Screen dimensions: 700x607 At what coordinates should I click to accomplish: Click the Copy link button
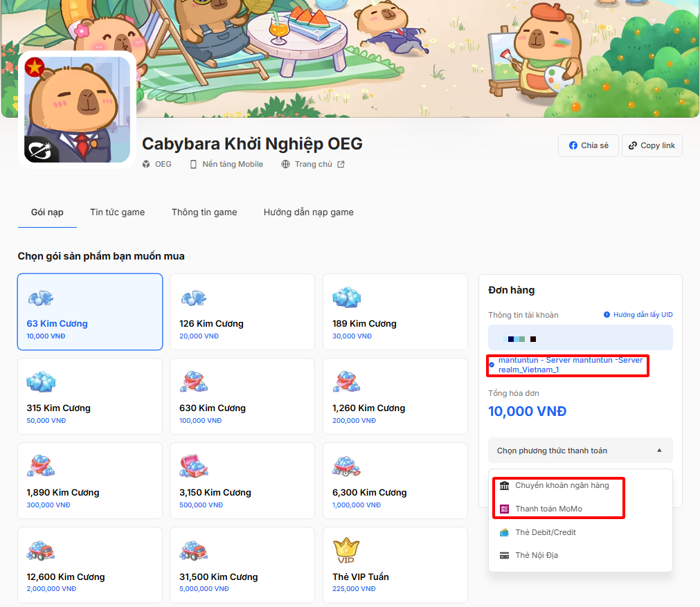pos(652,145)
